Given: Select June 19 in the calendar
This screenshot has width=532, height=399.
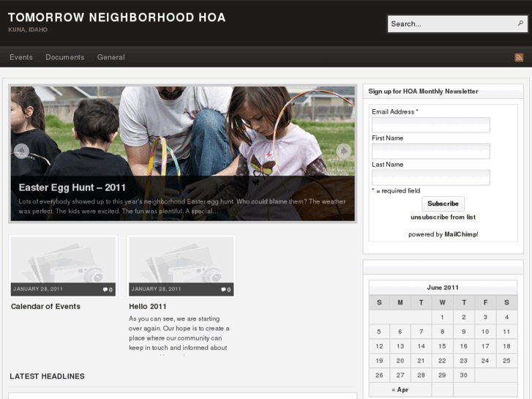Looking at the screenshot, I should coord(379,361).
